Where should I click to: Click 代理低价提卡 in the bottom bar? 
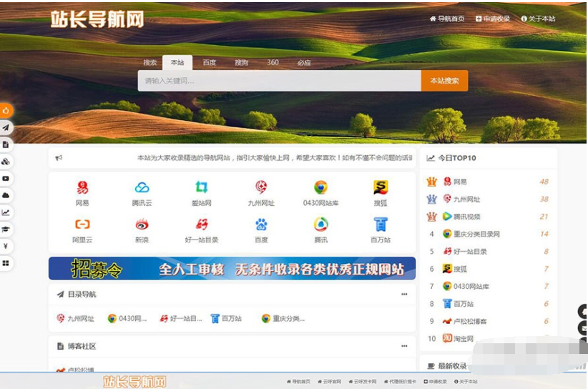400,382
